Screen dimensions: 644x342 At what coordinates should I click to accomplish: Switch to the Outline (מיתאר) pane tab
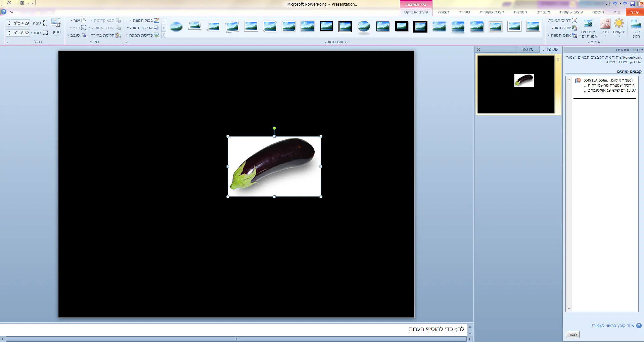pos(527,49)
